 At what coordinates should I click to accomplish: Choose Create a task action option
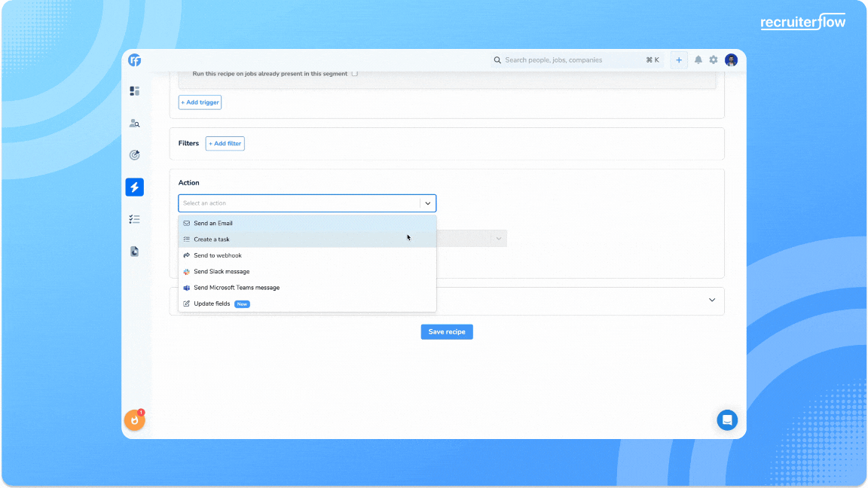(x=212, y=239)
